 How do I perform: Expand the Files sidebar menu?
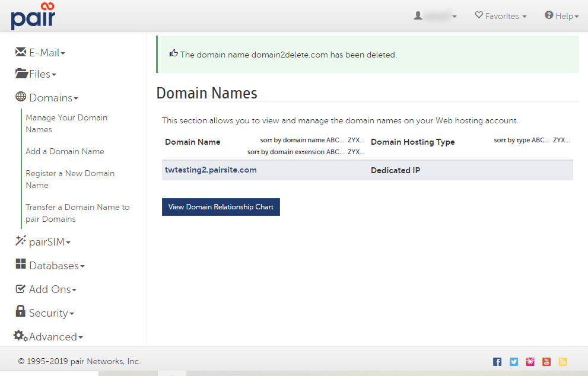click(36, 74)
